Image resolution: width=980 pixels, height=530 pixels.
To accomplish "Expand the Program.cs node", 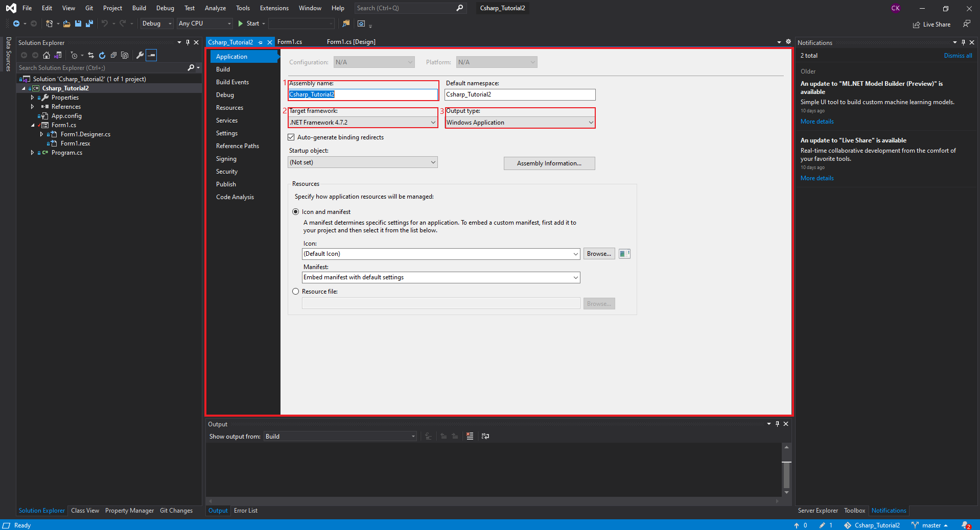I will (33, 153).
